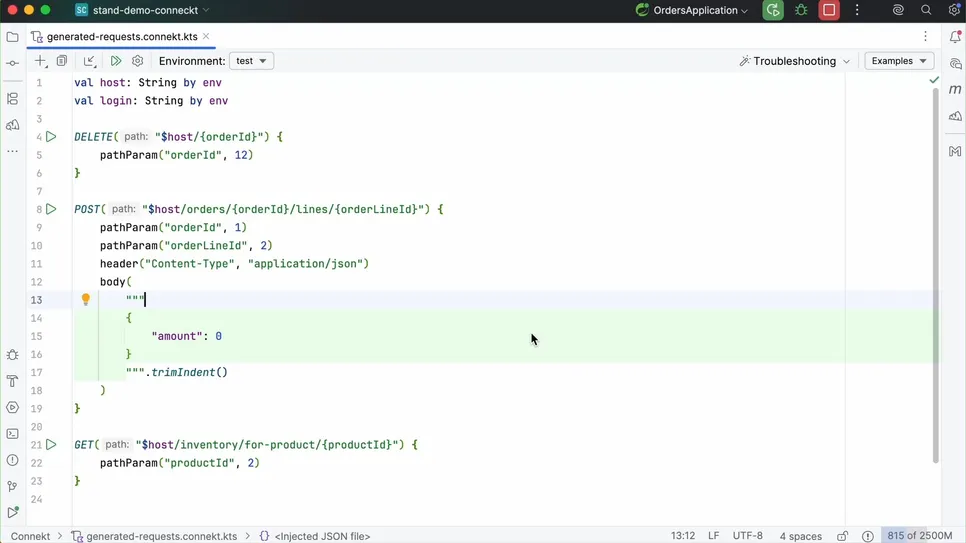The width and height of the screenshot is (966, 543).
Task: Click the Injected JSON file breadcrumb
Action: tap(315, 536)
